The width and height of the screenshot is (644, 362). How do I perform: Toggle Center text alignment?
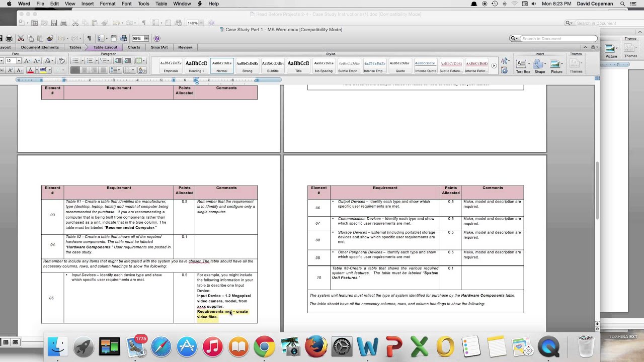85,70
